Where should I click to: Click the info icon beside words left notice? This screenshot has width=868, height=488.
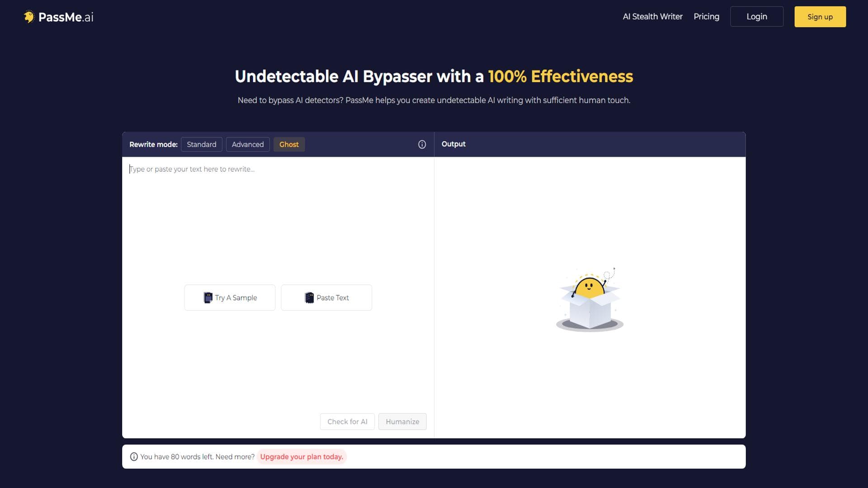pyautogui.click(x=134, y=457)
